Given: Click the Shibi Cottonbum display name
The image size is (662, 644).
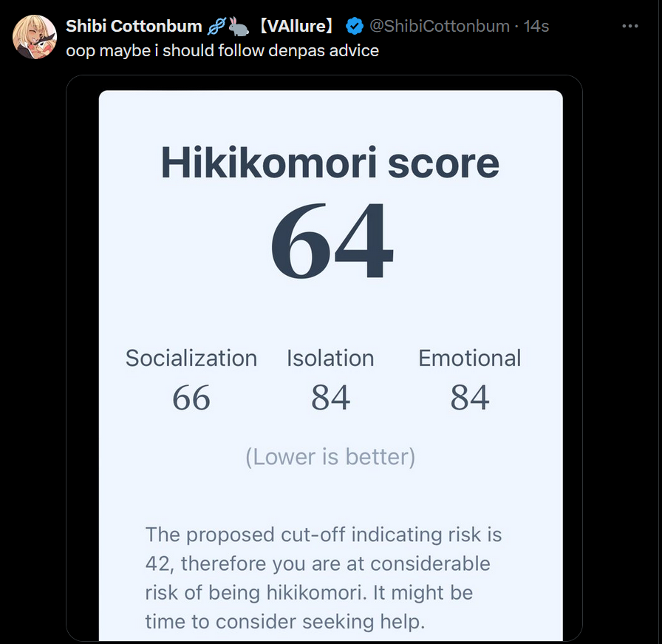Looking at the screenshot, I should click(x=134, y=27).
